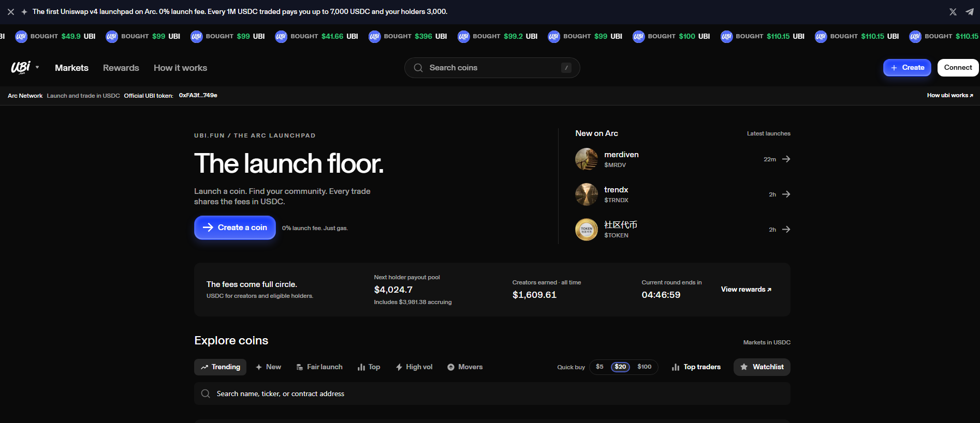Screen dimensions: 980x423
Task: Copy the official UBI token address 0xFA3f...749e
Action: click(x=198, y=95)
